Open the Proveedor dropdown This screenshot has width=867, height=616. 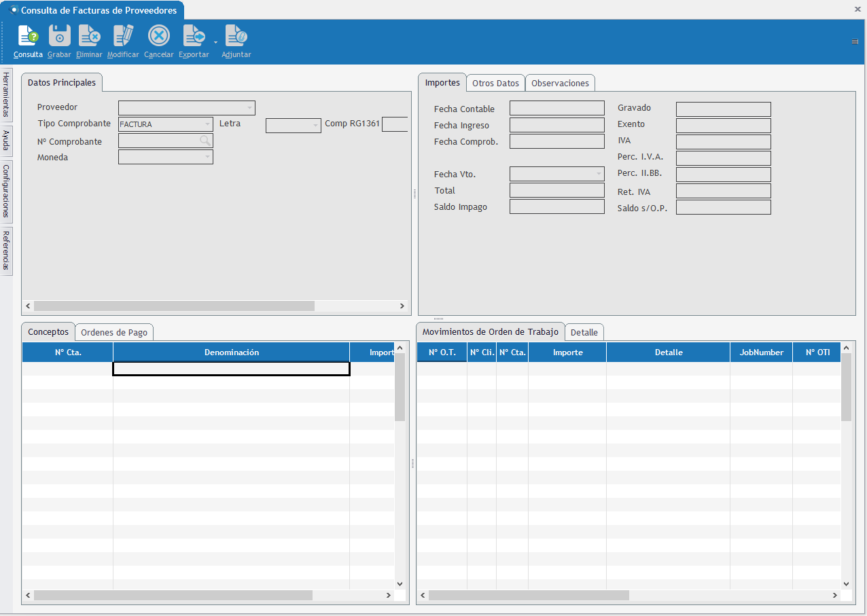249,108
